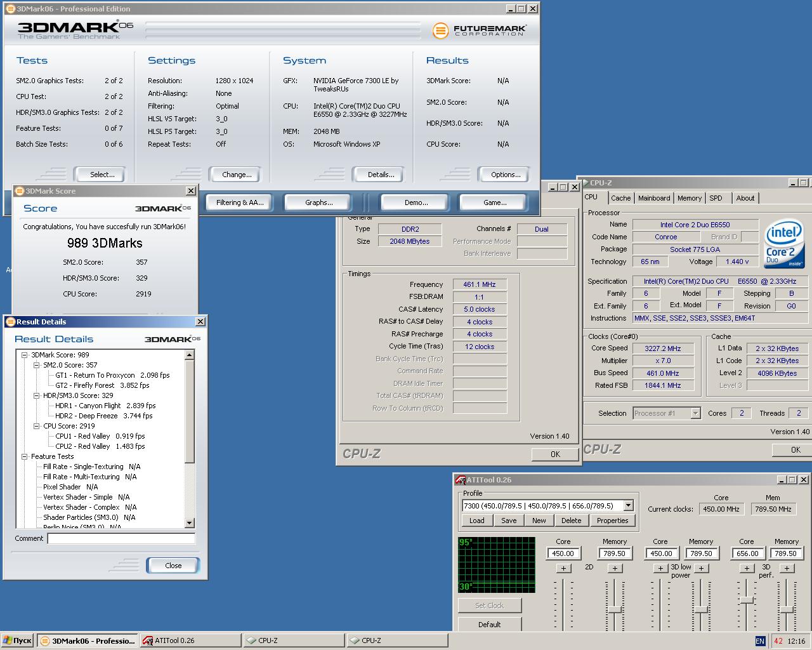
Task: Open first CPU-Z taskbar button
Action: pyautogui.click(x=294, y=640)
